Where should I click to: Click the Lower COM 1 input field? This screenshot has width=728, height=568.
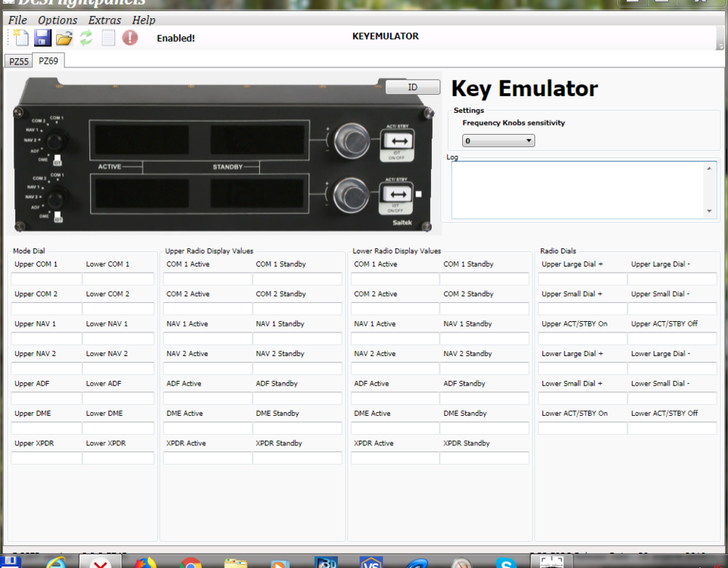click(118, 279)
